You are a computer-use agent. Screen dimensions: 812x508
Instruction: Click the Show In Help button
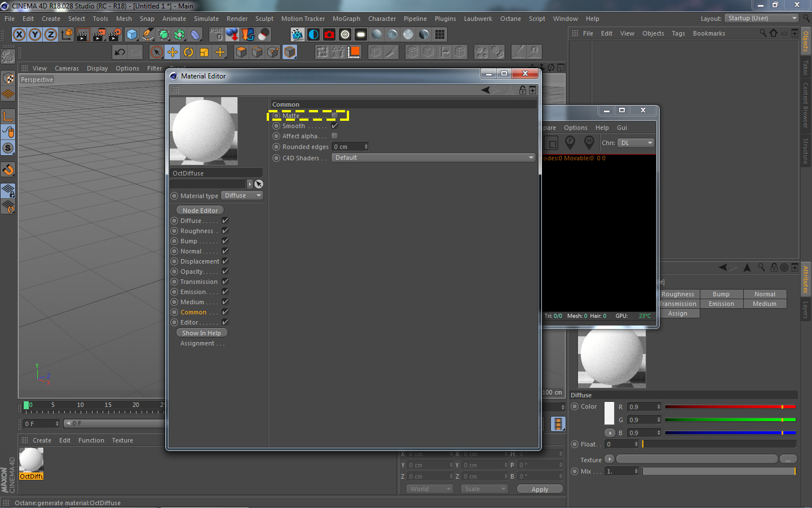[201, 333]
